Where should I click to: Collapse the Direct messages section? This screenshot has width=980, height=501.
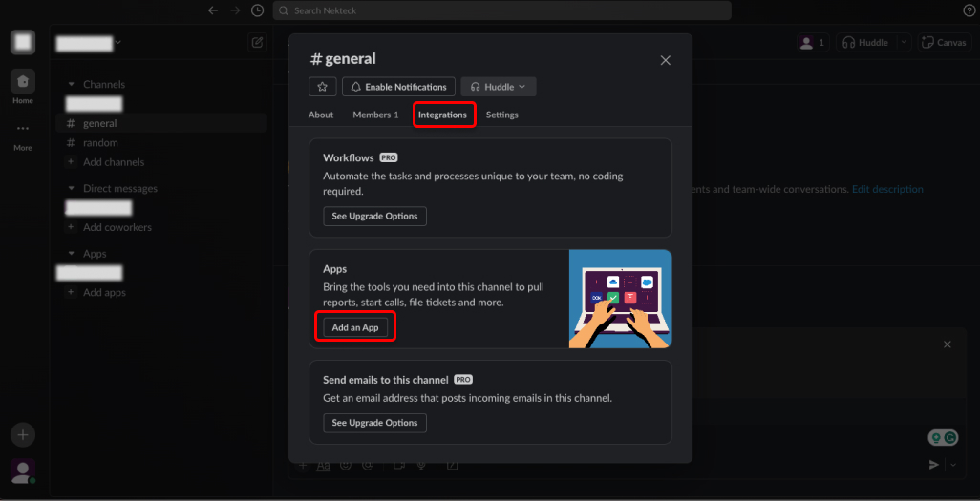click(x=71, y=189)
